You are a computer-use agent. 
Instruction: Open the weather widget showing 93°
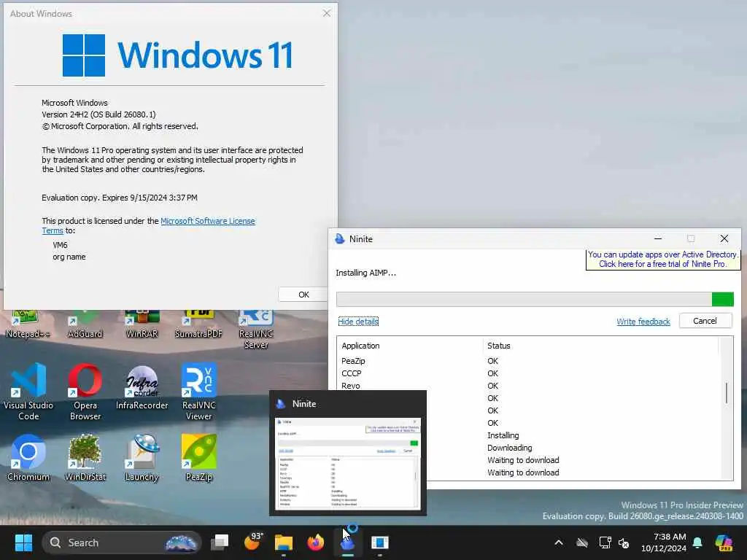[x=252, y=542]
